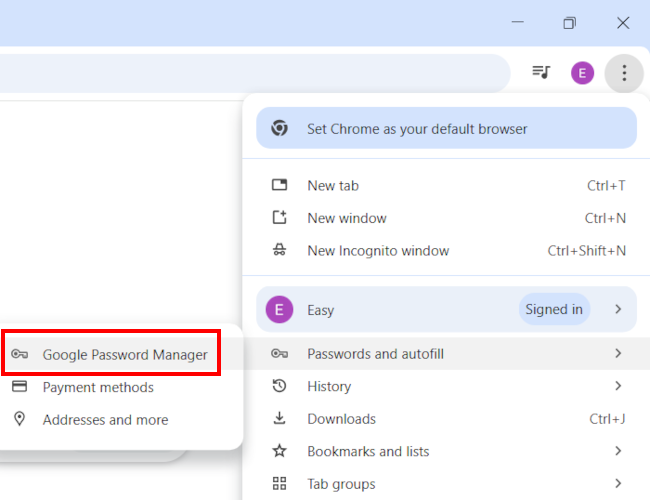Open the media controls icon in toolbar

(x=541, y=72)
